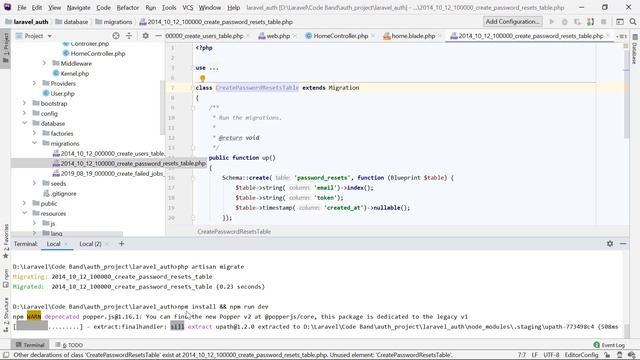Open the Event Log

609,345
